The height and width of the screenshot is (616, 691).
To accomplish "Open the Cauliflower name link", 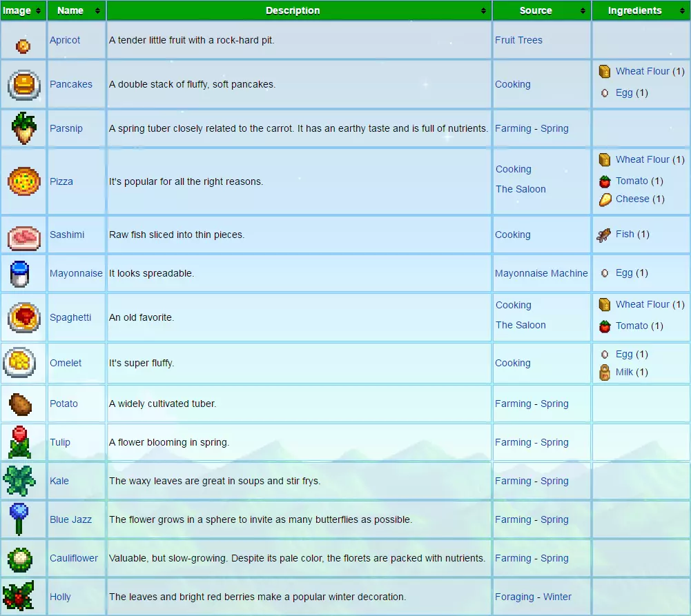I will (74, 558).
